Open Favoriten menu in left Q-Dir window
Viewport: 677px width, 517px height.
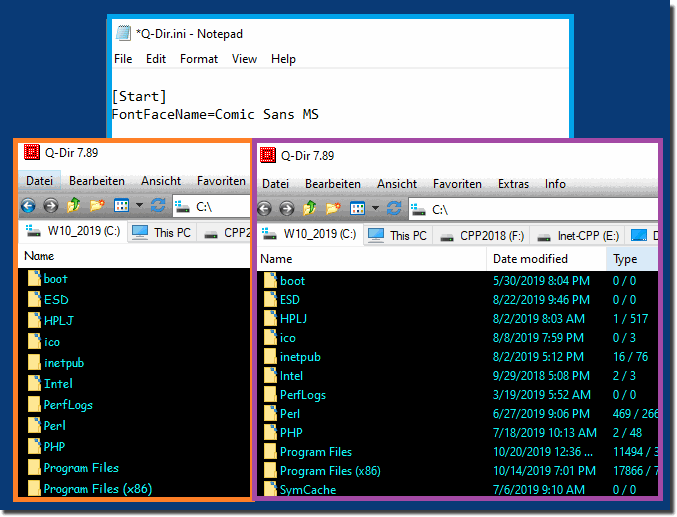click(x=221, y=181)
